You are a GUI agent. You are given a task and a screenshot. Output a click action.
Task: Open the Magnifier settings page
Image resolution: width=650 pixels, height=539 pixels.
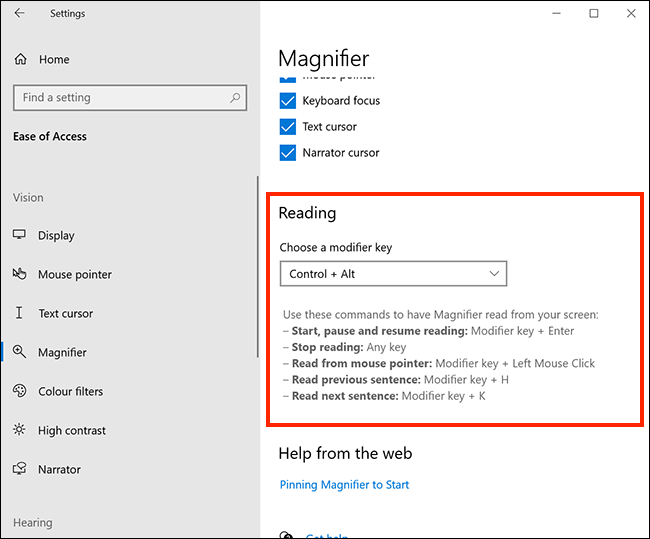pyautogui.click(x=62, y=352)
